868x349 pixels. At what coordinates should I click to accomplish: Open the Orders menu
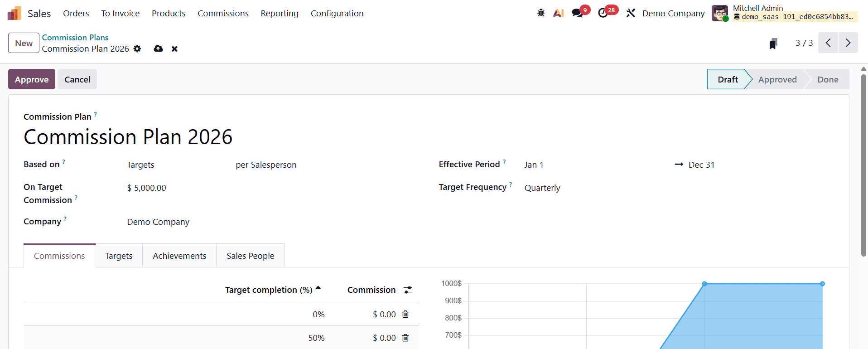(76, 13)
